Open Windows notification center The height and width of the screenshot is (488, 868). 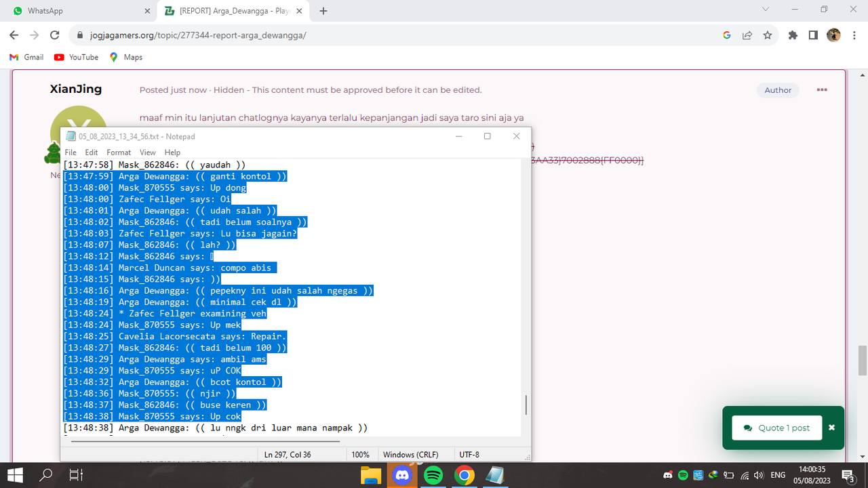click(x=848, y=475)
